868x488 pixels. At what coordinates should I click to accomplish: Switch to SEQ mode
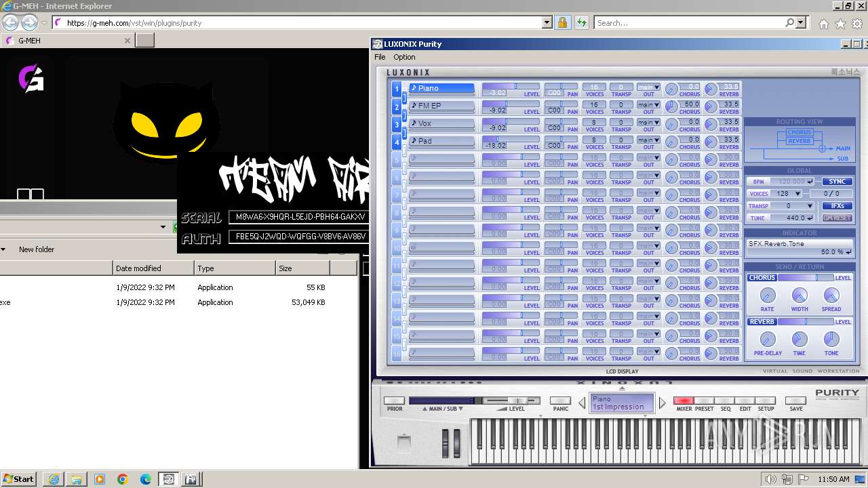point(725,401)
